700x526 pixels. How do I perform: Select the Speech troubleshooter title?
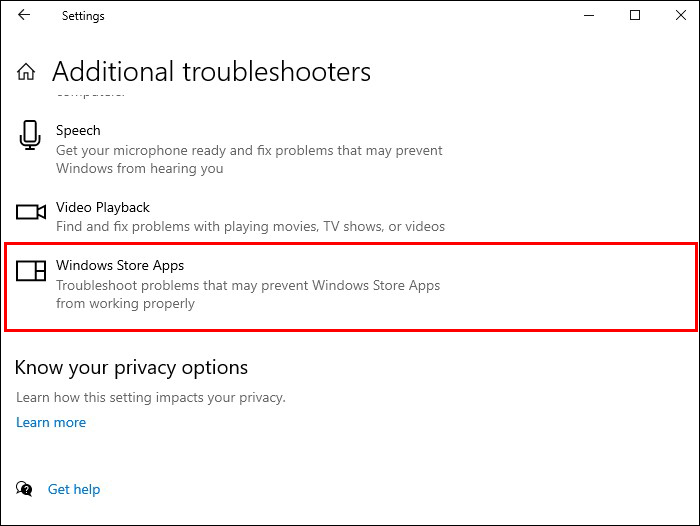coord(78,130)
